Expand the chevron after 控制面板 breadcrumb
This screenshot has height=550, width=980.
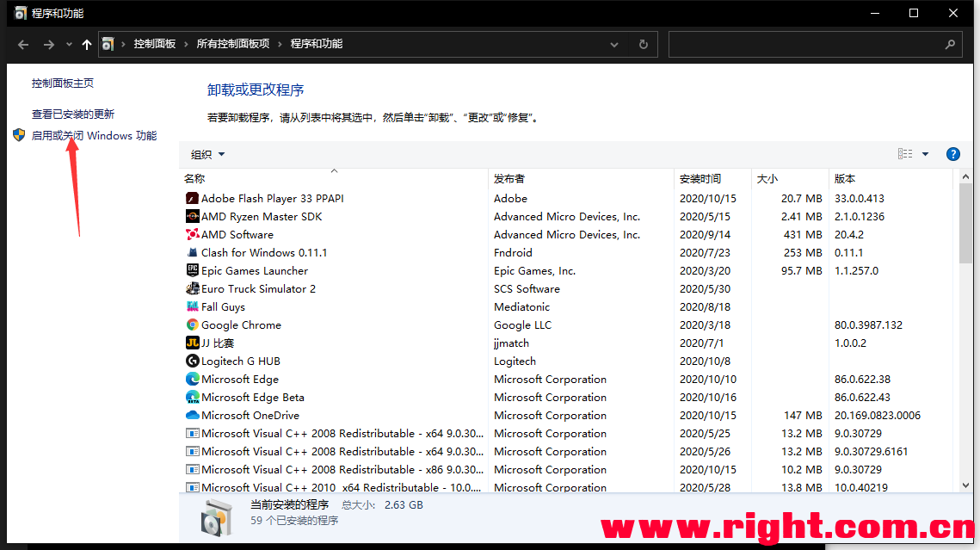pyautogui.click(x=186, y=45)
